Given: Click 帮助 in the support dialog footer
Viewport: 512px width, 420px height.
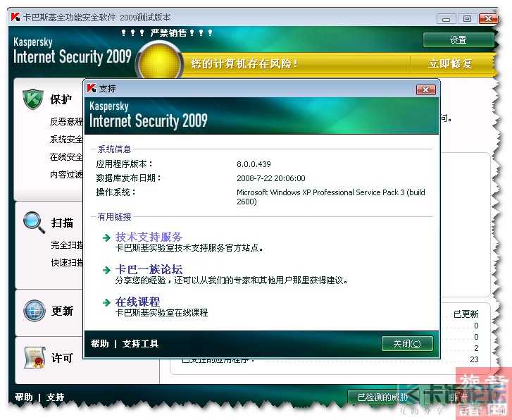Looking at the screenshot, I should 99,343.
